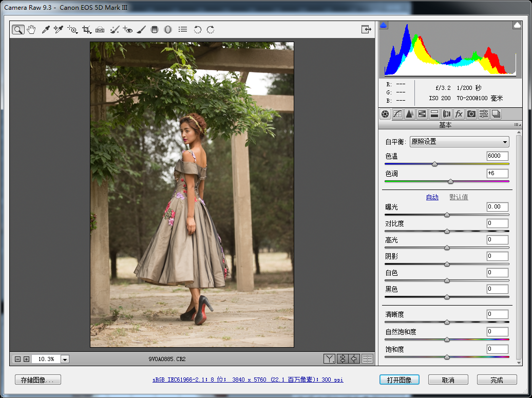Open the Snapshots tab
Image resolution: width=532 pixels, height=398 pixels.
coord(496,114)
